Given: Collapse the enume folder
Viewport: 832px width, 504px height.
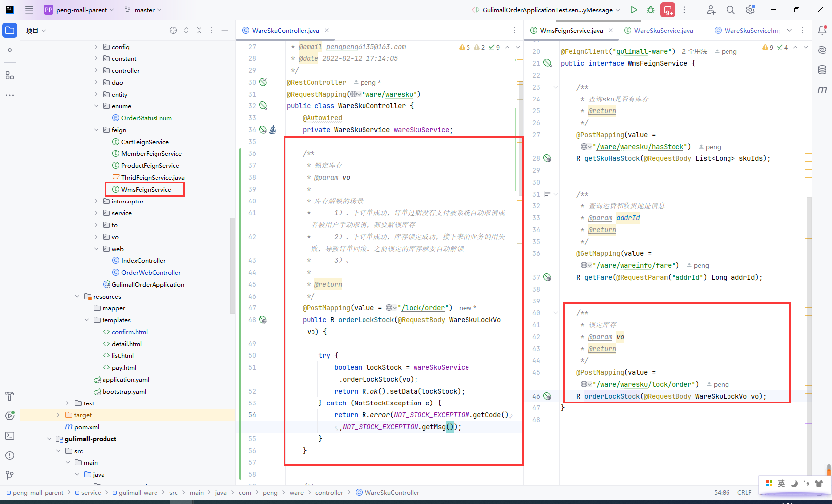Looking at the screenshot, I should pos(96,106).
